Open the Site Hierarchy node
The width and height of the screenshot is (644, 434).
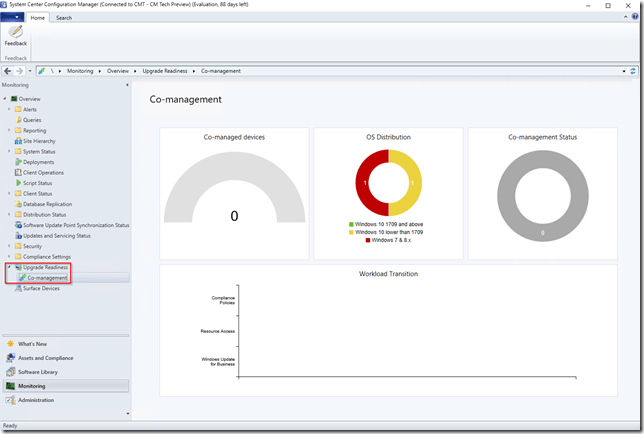point(41,141)
